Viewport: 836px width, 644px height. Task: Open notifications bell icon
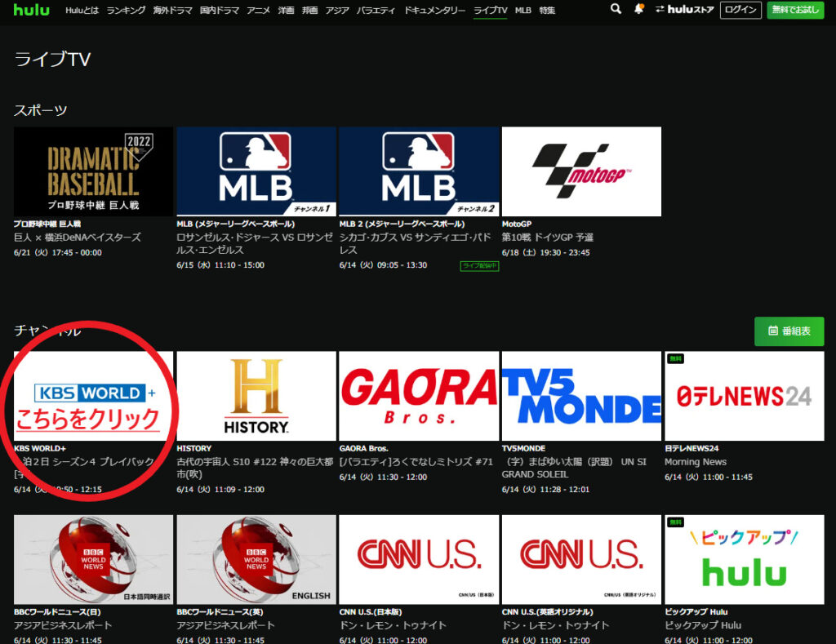click(x=638, y=10)
